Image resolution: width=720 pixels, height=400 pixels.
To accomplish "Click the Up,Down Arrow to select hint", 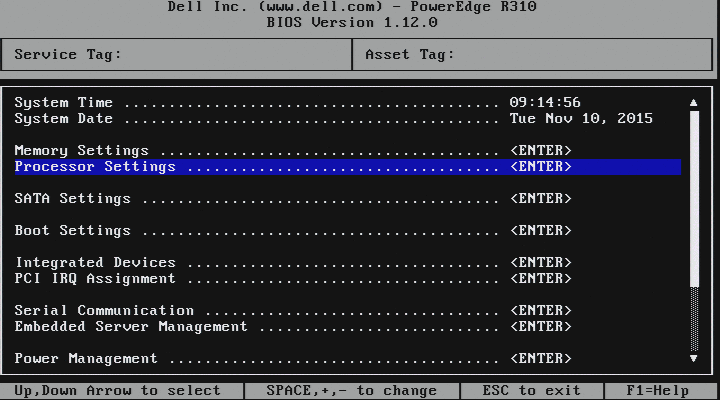I will coord(117,391).
